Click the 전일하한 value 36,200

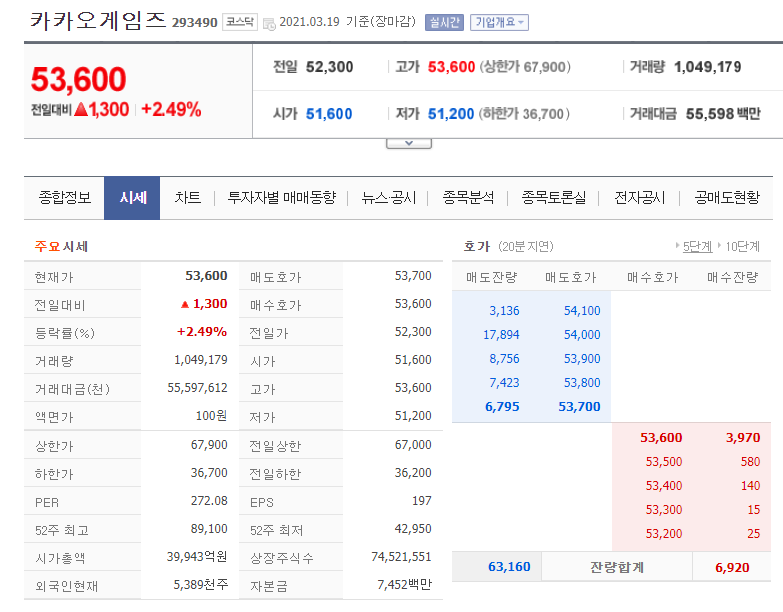413,473
